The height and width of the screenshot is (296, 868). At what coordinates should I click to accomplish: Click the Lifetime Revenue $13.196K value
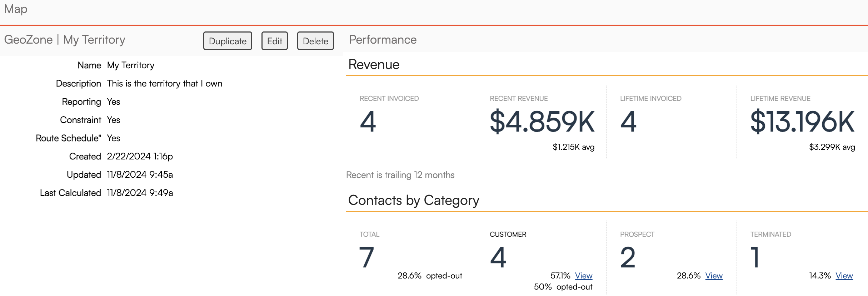point(802,122)
